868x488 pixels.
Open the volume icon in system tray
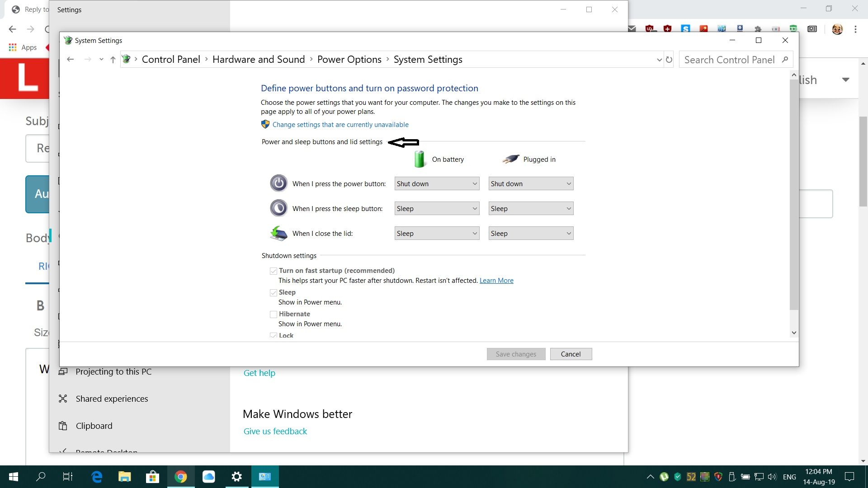[771, 477]
